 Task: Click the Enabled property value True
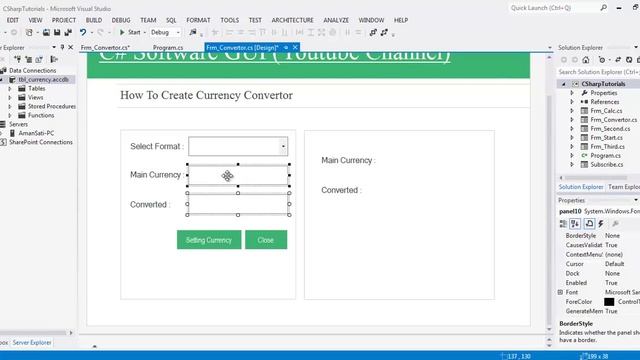[611, 283]
